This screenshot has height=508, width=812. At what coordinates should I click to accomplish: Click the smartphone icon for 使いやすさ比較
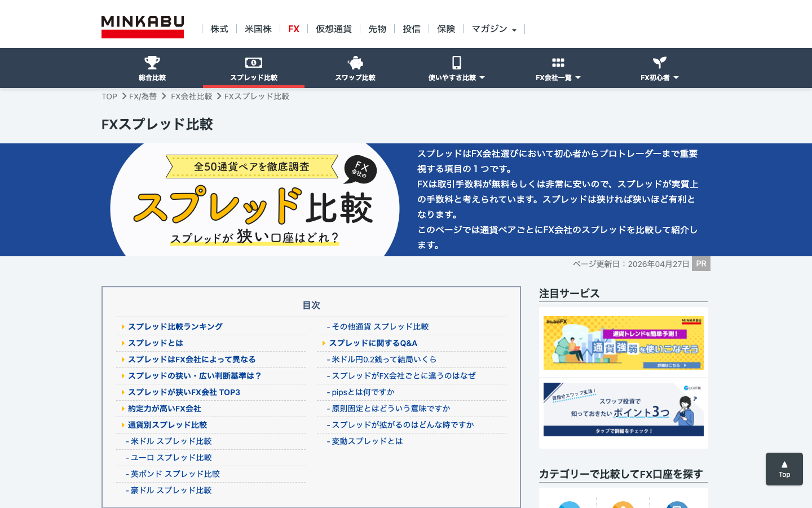click(x=457, y=62)
